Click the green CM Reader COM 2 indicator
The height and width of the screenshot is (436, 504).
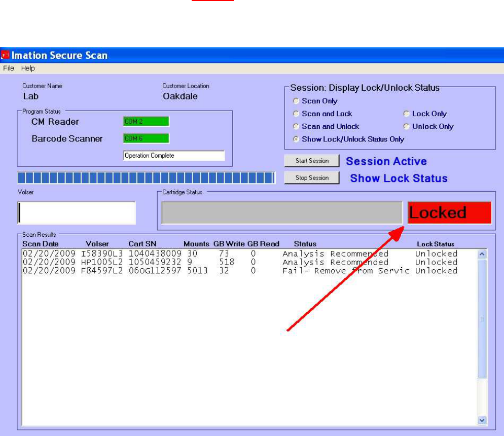click(146, 122)
